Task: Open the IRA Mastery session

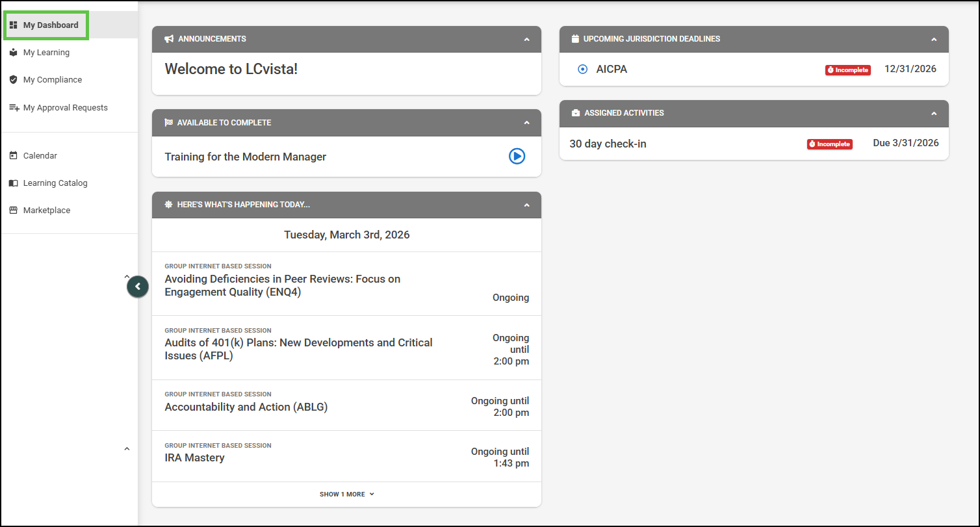Action: (x=194, y=457)
